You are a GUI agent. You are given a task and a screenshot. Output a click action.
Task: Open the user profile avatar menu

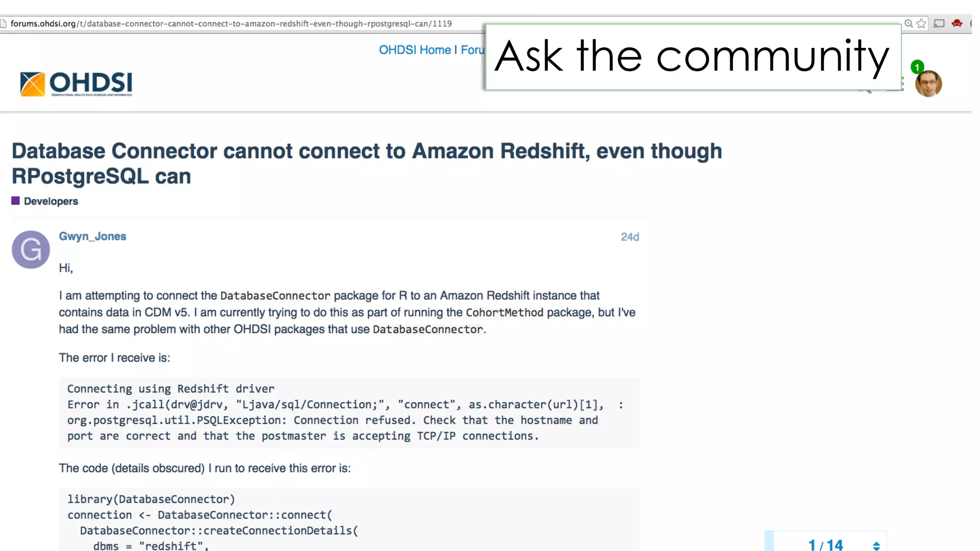pos(928,84)
